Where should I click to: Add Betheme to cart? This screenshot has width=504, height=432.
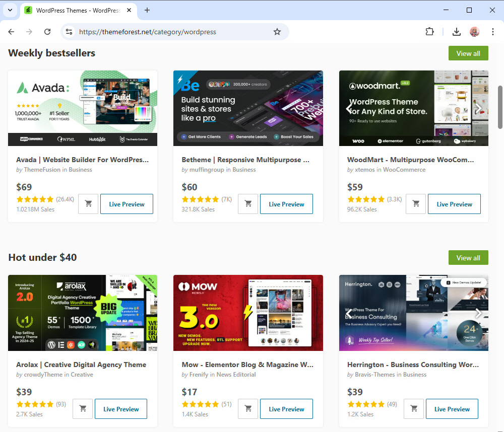tap(248, 203)
